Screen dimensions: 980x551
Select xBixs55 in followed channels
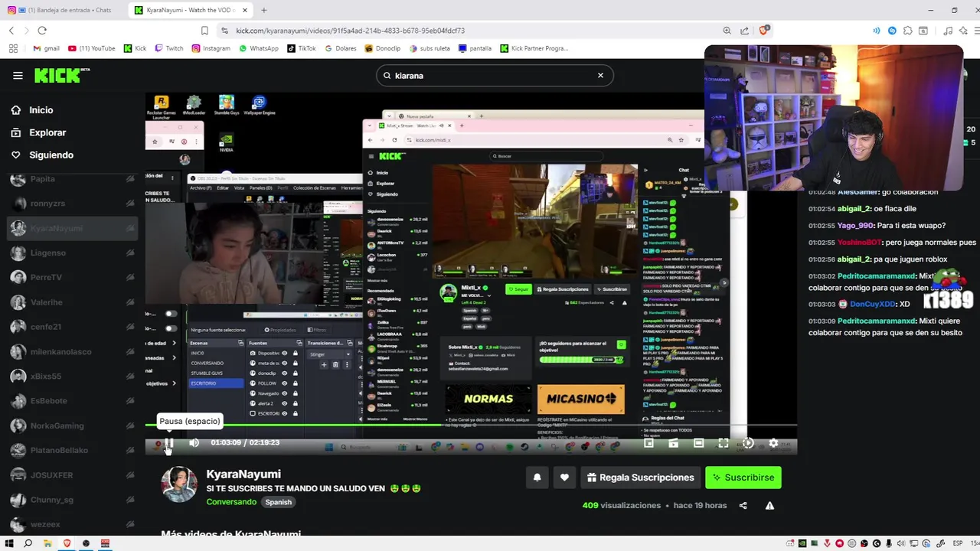[73, 377]
